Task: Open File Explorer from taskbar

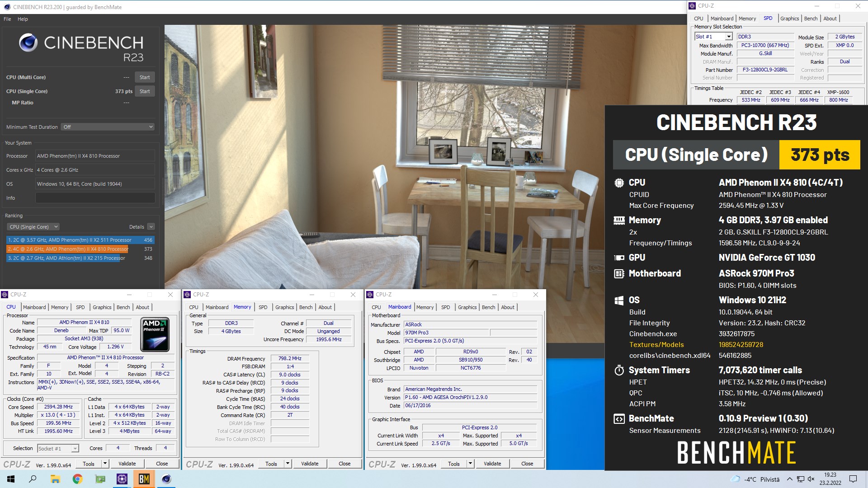Action: point(55,479)
